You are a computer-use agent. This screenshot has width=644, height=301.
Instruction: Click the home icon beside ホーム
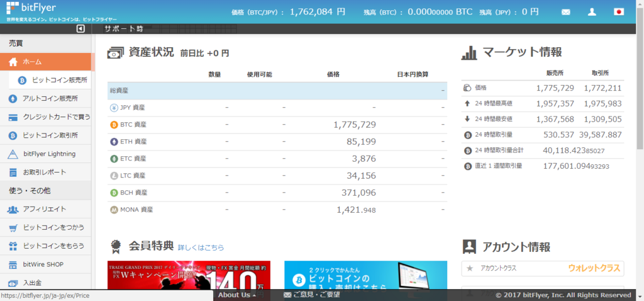coord(13,62)
